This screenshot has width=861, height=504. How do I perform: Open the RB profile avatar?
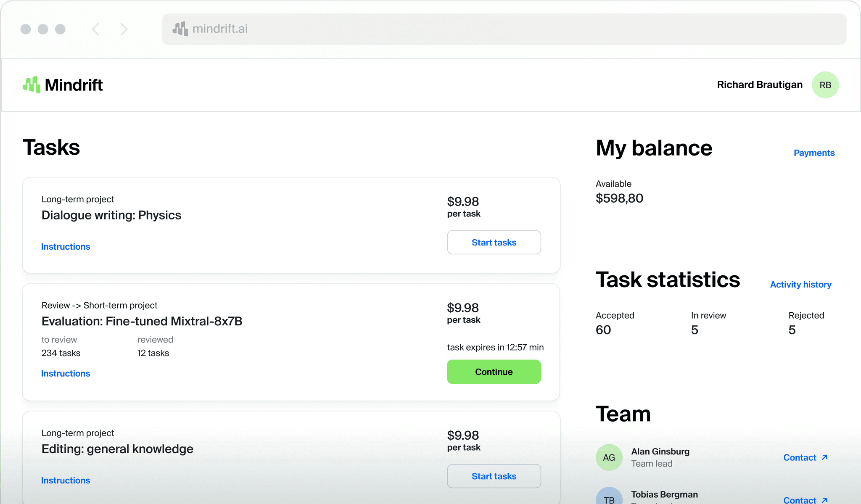[825, 85]
